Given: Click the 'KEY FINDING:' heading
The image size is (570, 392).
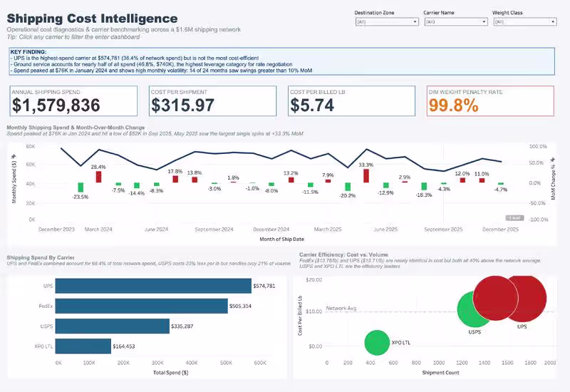Looking at the screenshot, I should [x=28, y=52].
